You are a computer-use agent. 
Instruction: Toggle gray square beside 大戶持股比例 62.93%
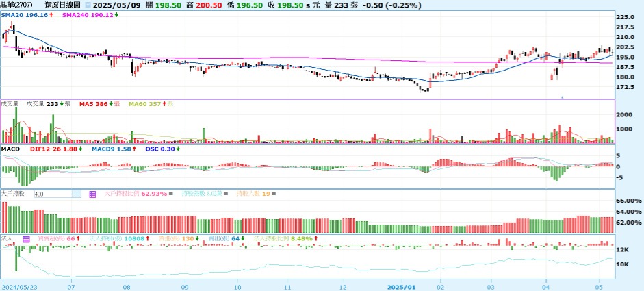(171, 194)
